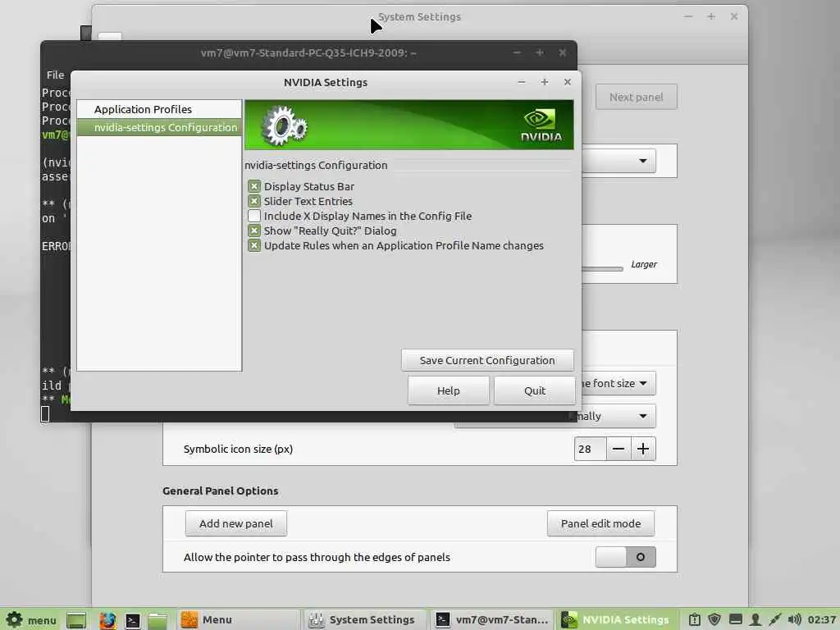Decrease symbolic icon size with minus button

click(x=619, y=449)
